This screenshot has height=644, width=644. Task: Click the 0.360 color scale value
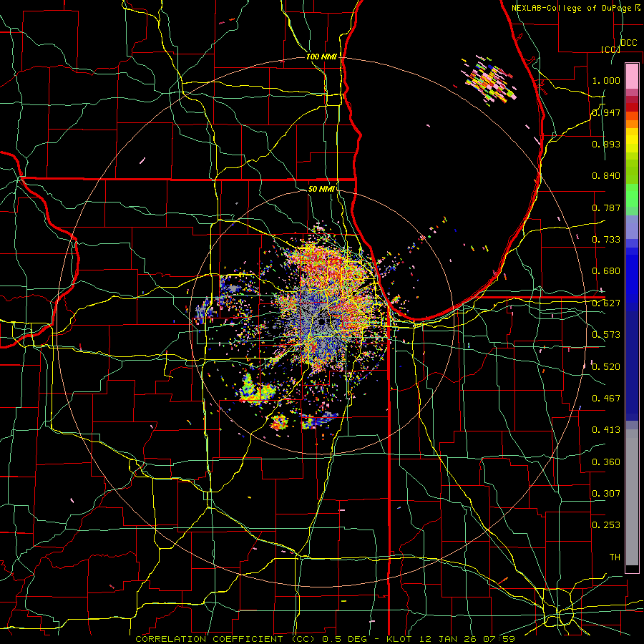pyautogui.click(x=606, y=462)
